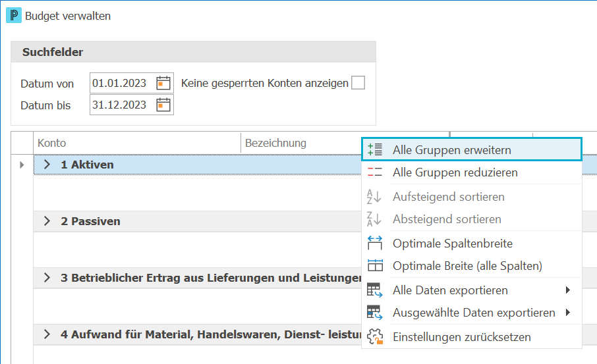Choose Alle Daten exportieren menu entry
597x364 pixels.
coord(472,290)
